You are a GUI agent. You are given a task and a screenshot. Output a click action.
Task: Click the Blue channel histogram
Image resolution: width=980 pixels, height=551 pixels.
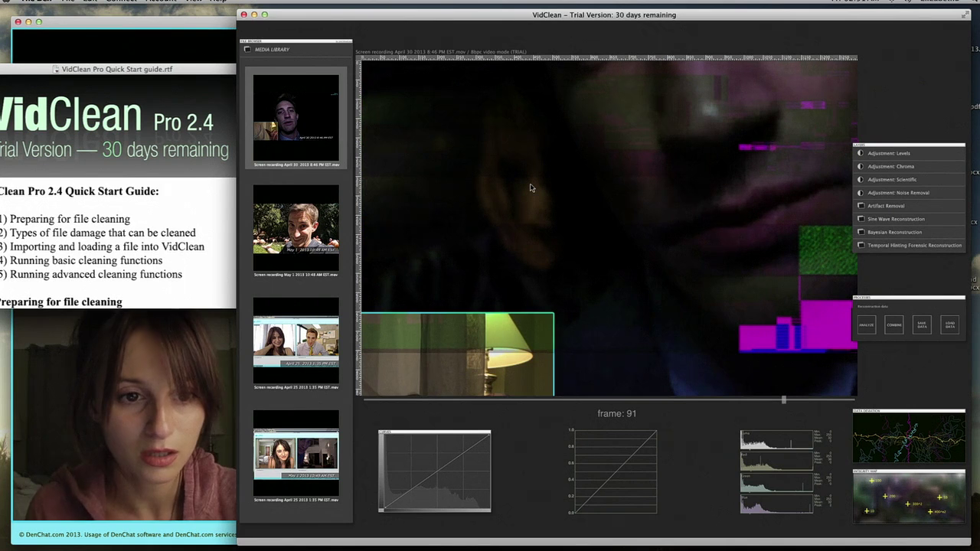click(776, 504)
